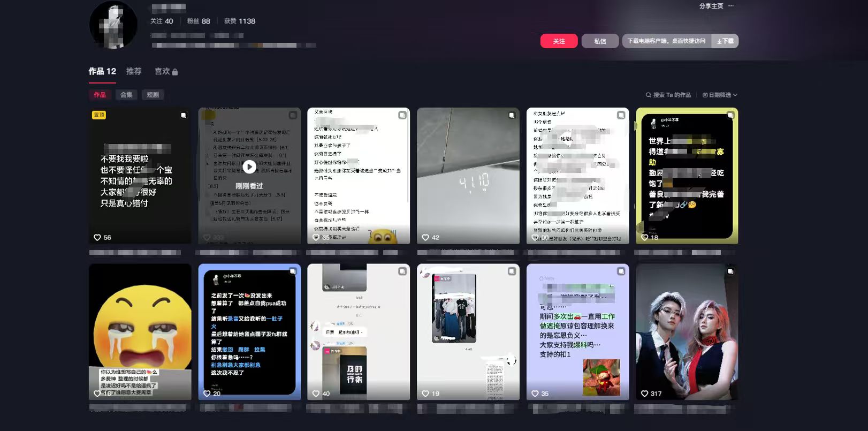Open the two-person portrait post with 317 likes
The image size is (868, 431).
coord(687,332)
